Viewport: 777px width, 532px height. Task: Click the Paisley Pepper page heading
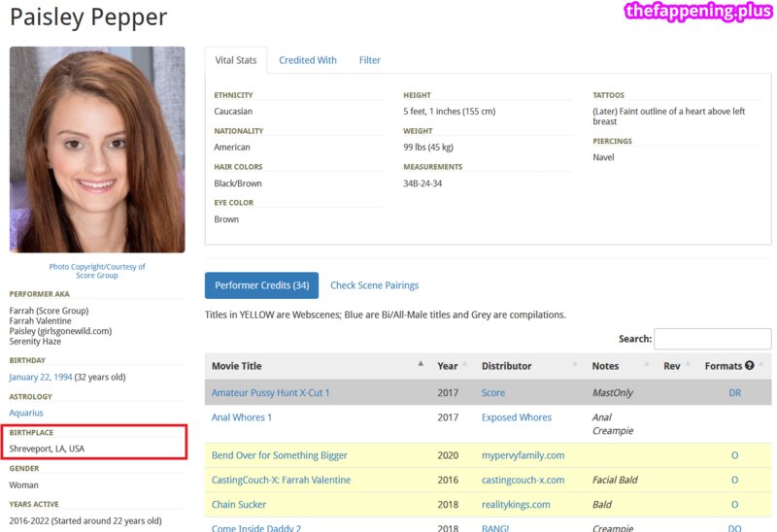[88, 17]
